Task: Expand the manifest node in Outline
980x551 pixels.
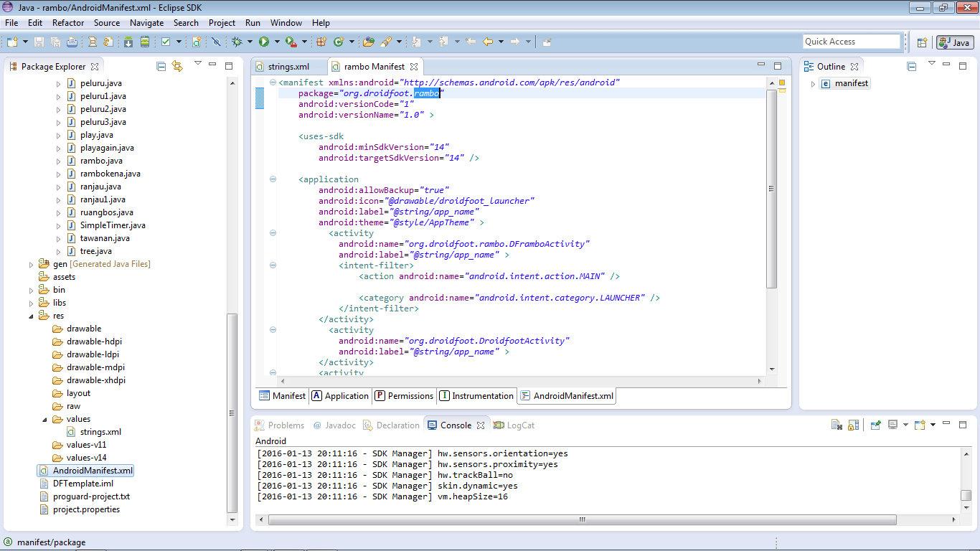Action: (813, 84)
